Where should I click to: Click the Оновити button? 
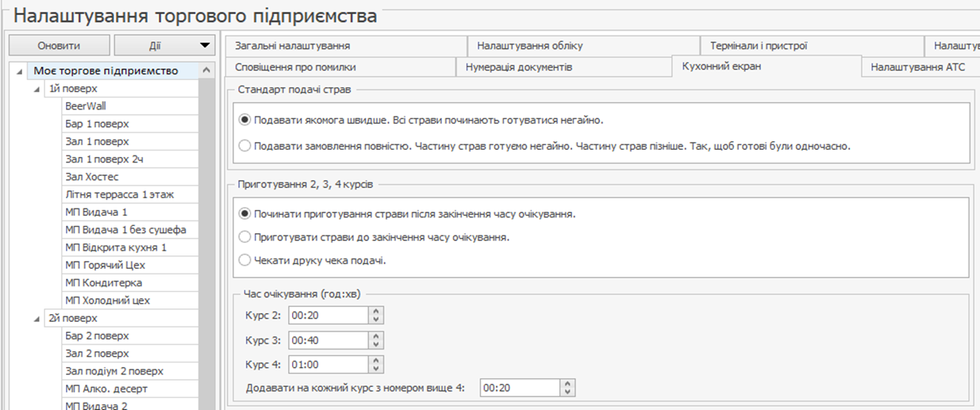[x=59, y=46]
